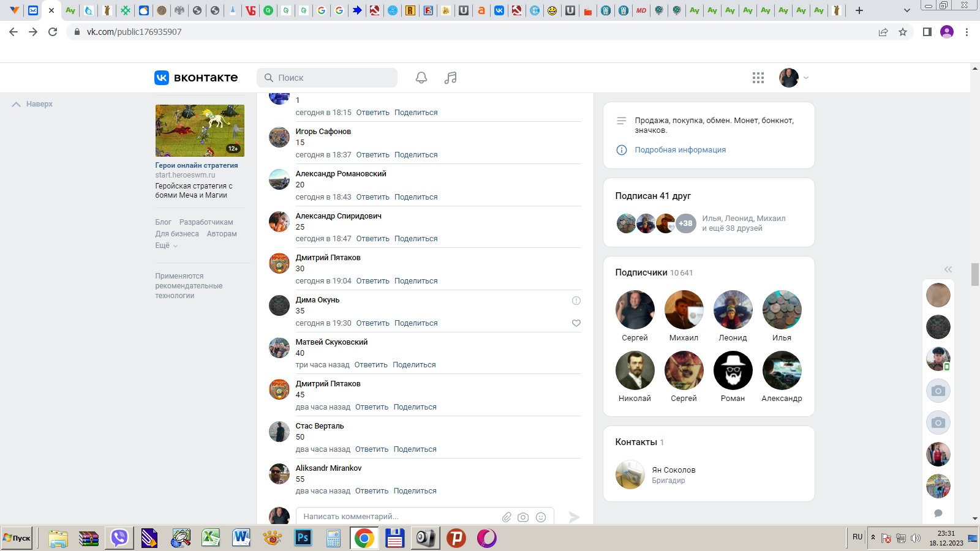The height and width of the screenshot is (551, 980).
Task: Open Photoshop in taskbar
Action: point(303,538)
